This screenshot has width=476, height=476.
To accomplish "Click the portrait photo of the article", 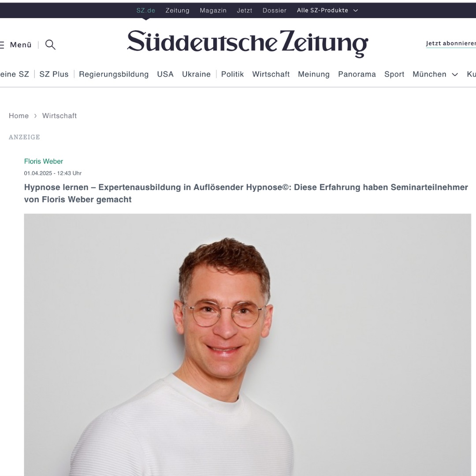I will [x=247, y=345].
